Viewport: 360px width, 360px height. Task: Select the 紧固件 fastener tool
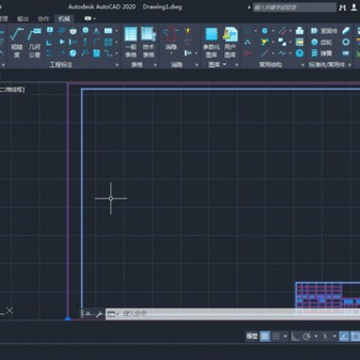[324, 31]
